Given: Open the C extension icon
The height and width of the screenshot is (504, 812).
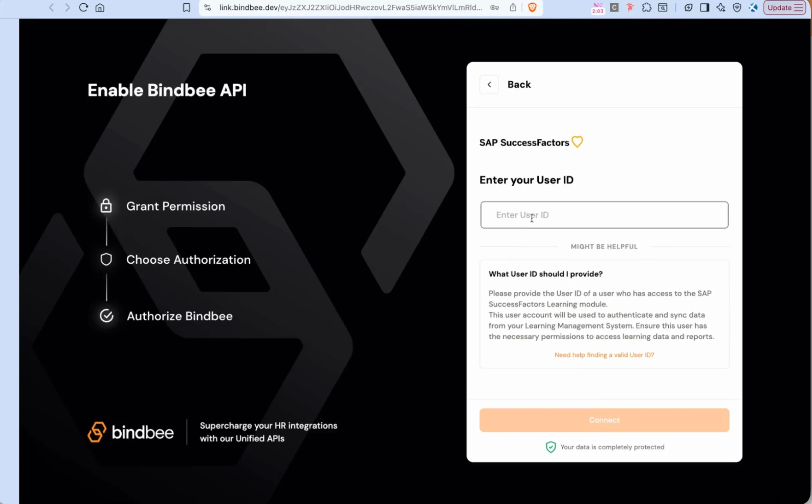Looking at the screenshot, I should tap(614, 7).
